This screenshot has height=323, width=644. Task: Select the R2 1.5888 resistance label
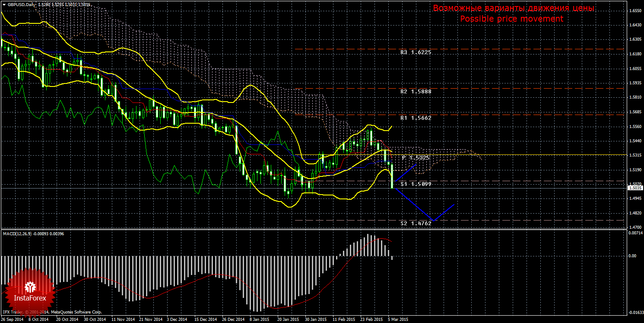[x=416, y=92]
